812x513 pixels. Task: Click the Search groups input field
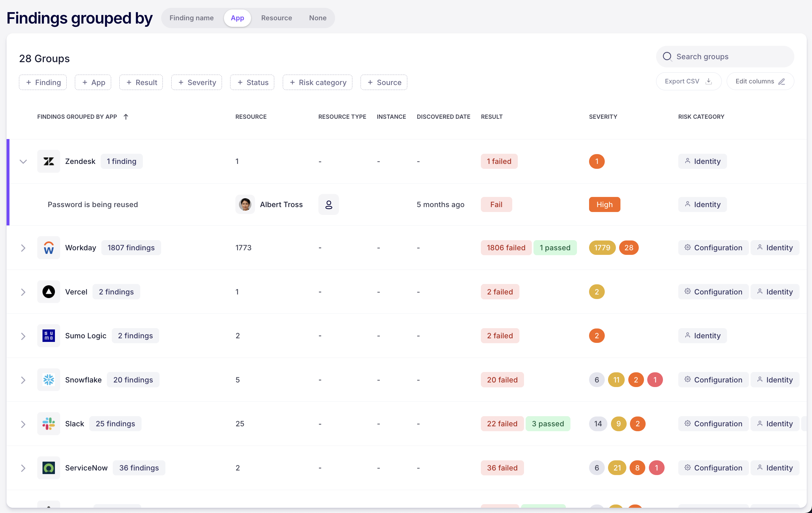coord(725,56)
